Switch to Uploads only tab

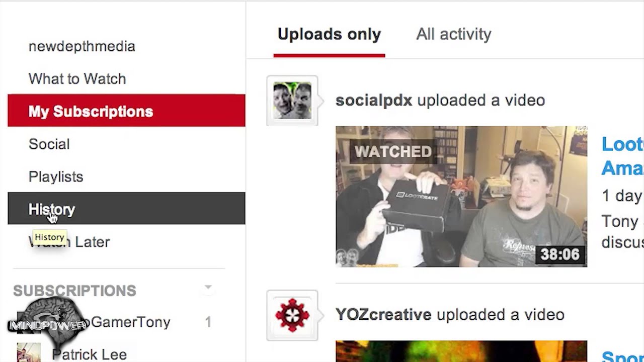(x=329, y=34)
